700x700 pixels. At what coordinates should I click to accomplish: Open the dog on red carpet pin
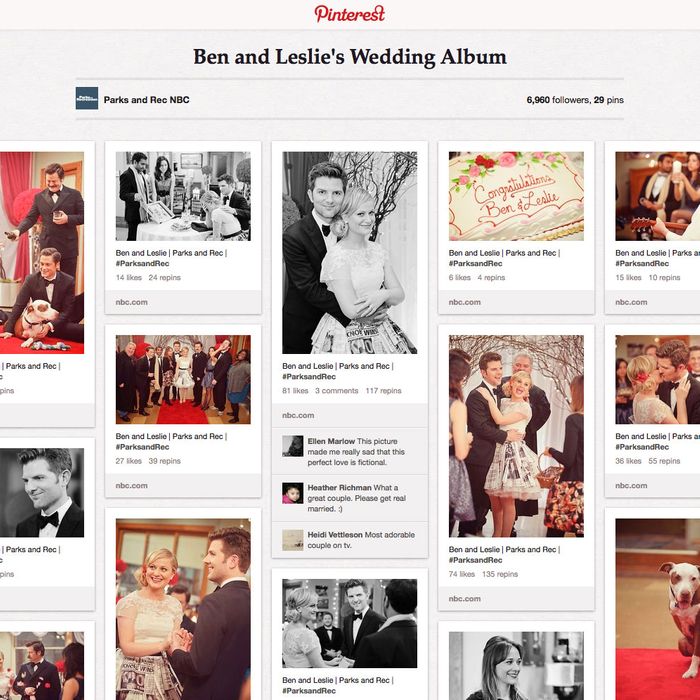click(658, 609)
